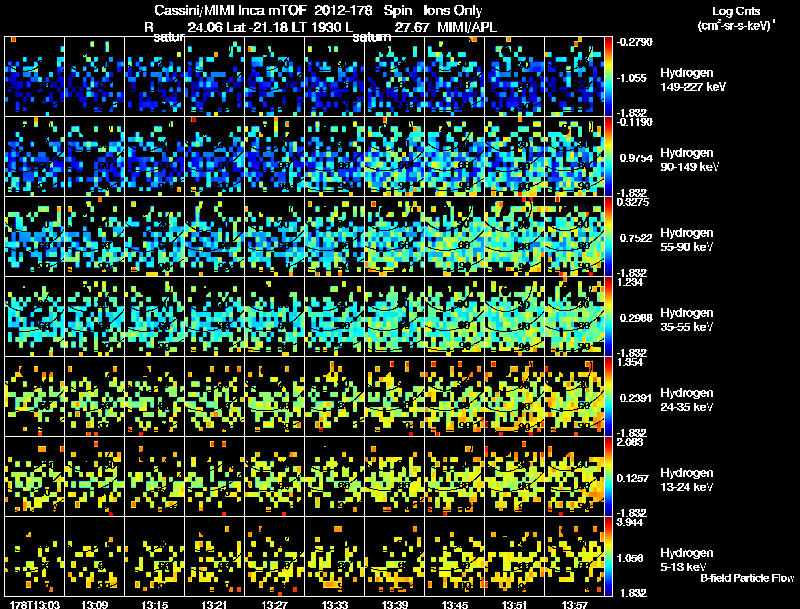The height and width of the screenshot is (609, 800).
Task: Click the '-1.055' color scale value
Action: 632,78
